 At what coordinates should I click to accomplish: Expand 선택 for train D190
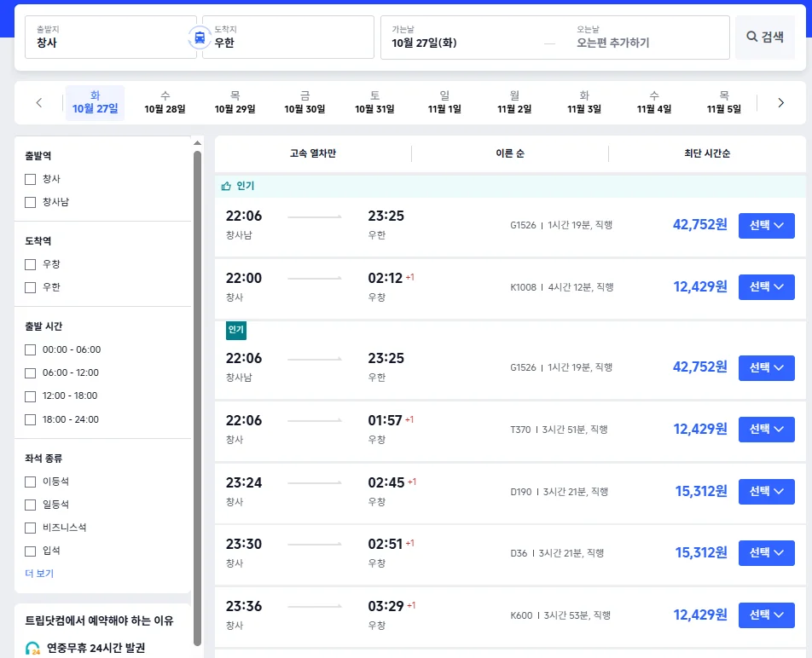pos(767,492)
